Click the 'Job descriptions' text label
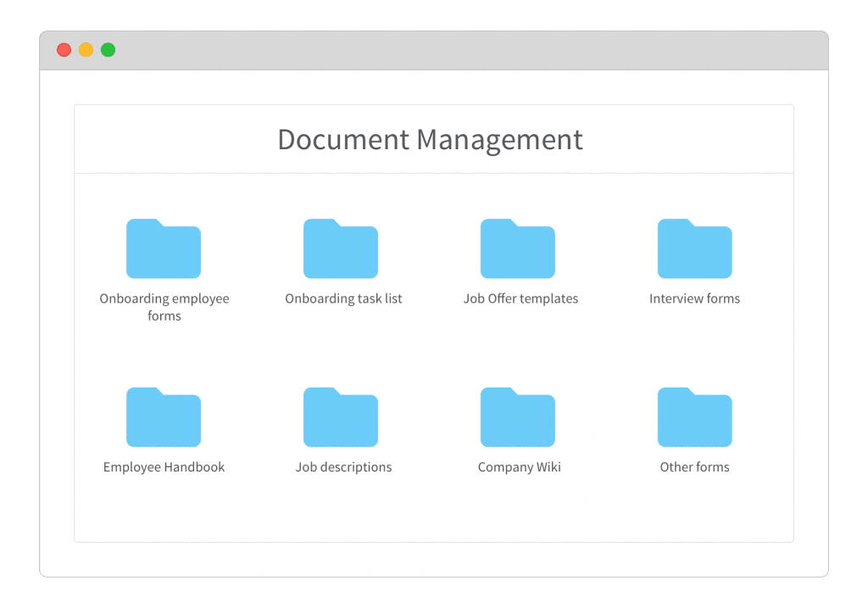The height and width of the screenshot is (608, 868). 343,467
